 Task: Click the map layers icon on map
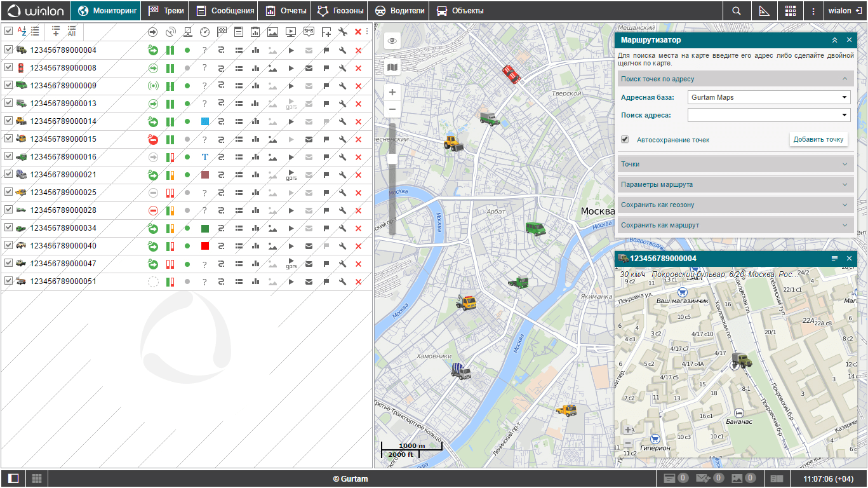[x=392, y=67]
